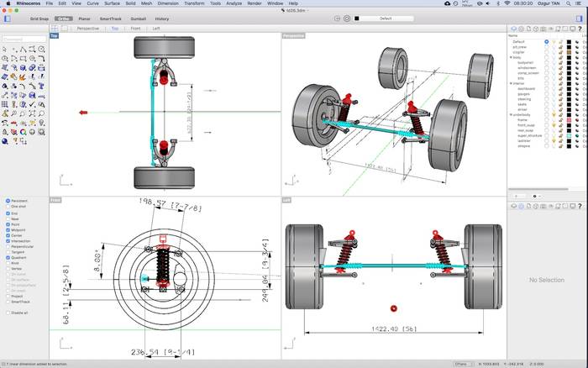Screen dimensions: 588x368
Task: Switch to the Perspective viewport tab
Action: click(x=87, y=28)
